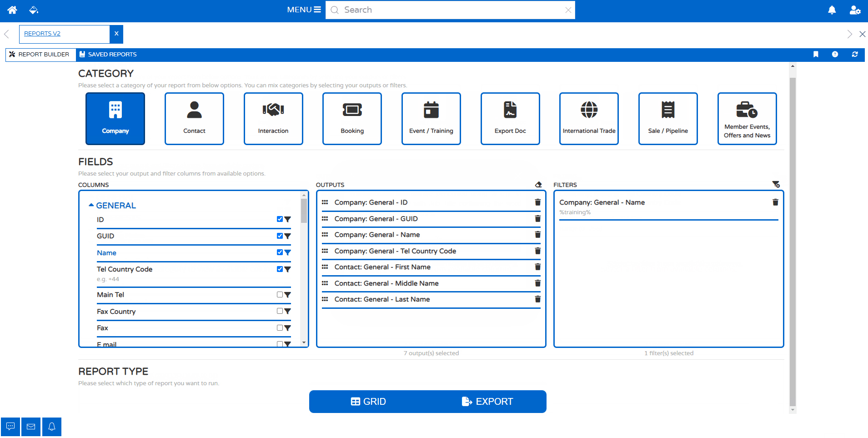
Task: Open the MENU hamburger
Action: click(x=304, y=10)
